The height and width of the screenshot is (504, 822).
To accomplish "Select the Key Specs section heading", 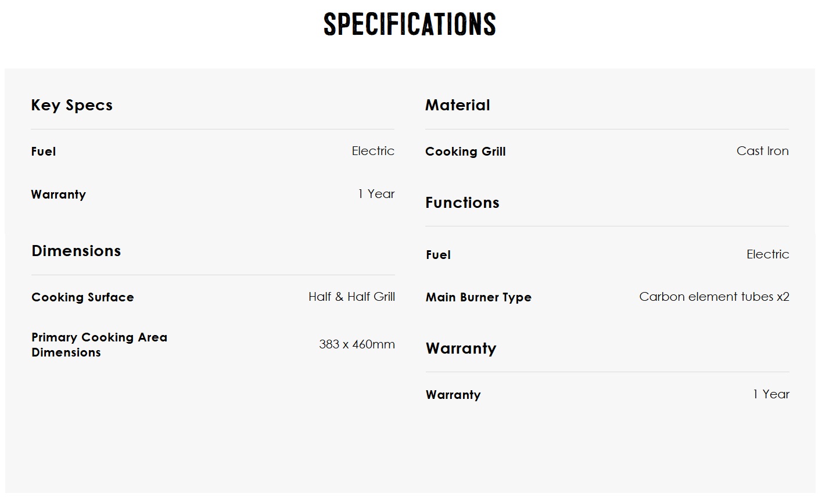I will pyautogui.click(x=72, y=106).
